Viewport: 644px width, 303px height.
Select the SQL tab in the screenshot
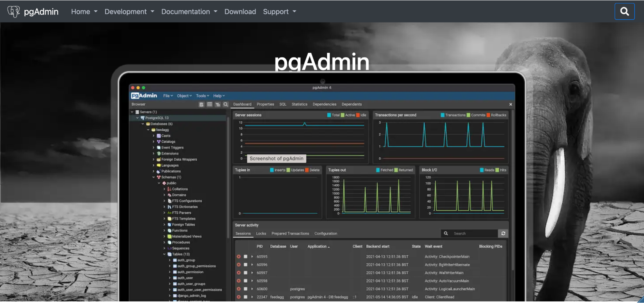(x=283, y=104)
